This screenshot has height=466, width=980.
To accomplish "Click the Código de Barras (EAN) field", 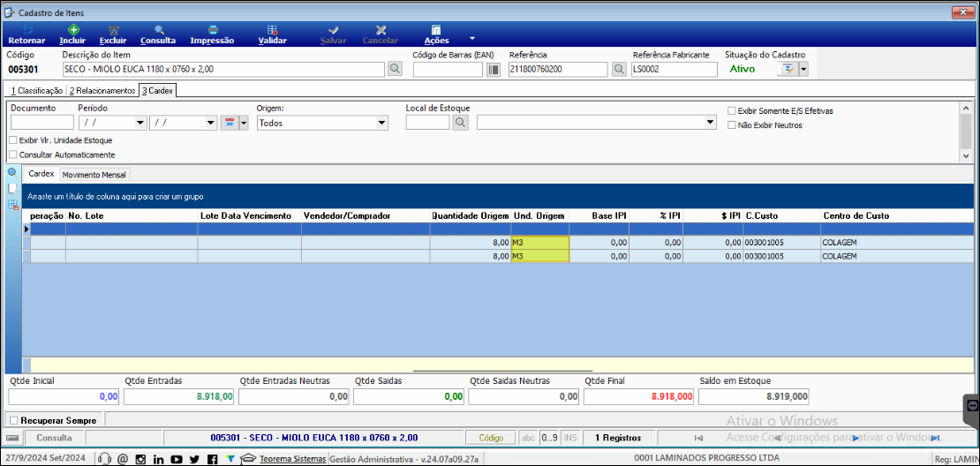I will click(449, 70).
